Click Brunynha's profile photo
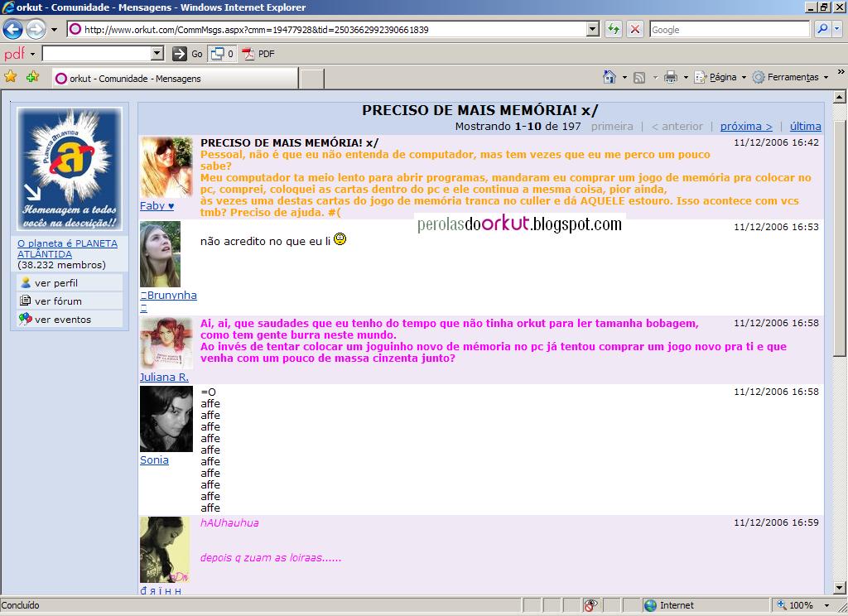 160,254
